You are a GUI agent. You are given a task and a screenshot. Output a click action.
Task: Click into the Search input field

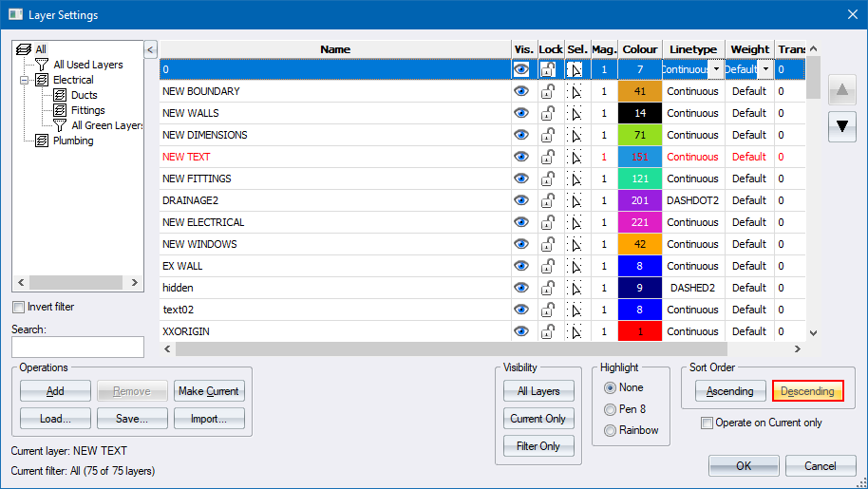(x=77, y=347)
